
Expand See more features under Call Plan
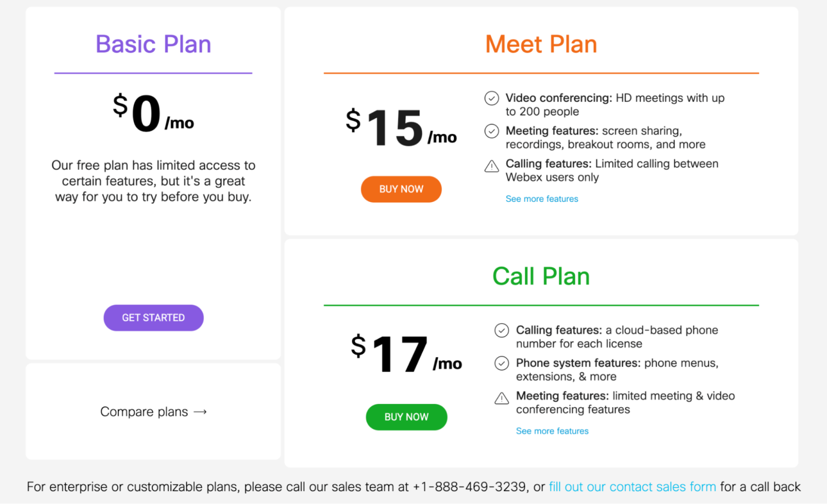click(x=552, y=431)
